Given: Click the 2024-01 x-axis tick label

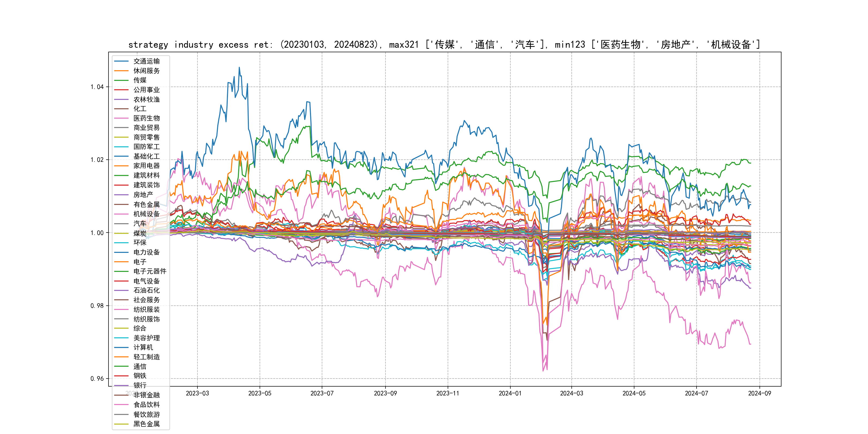Looking at the screenshot, I should pyautogui.click(x=510, y=393).
